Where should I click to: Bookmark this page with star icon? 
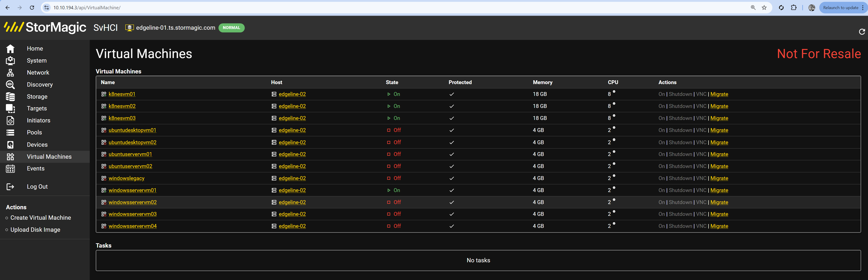coord(764,7)
